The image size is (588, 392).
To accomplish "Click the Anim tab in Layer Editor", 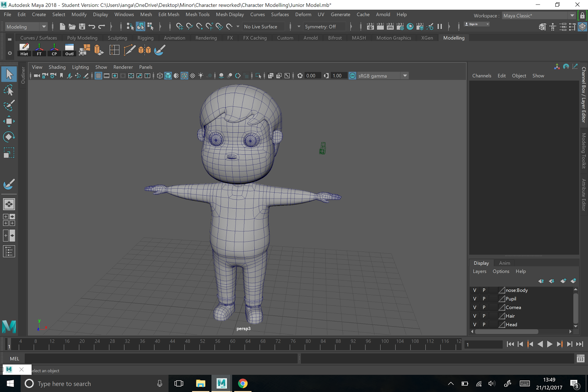I will pos(504,263).
